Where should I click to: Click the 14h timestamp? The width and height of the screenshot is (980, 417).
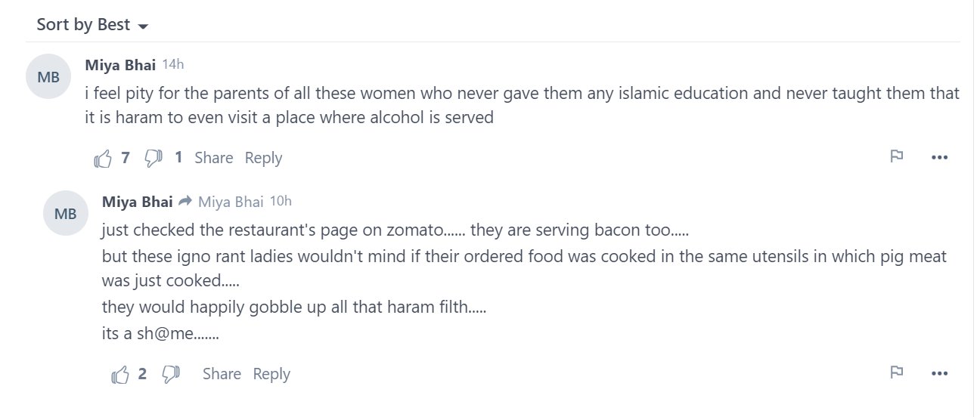point(173,64)
